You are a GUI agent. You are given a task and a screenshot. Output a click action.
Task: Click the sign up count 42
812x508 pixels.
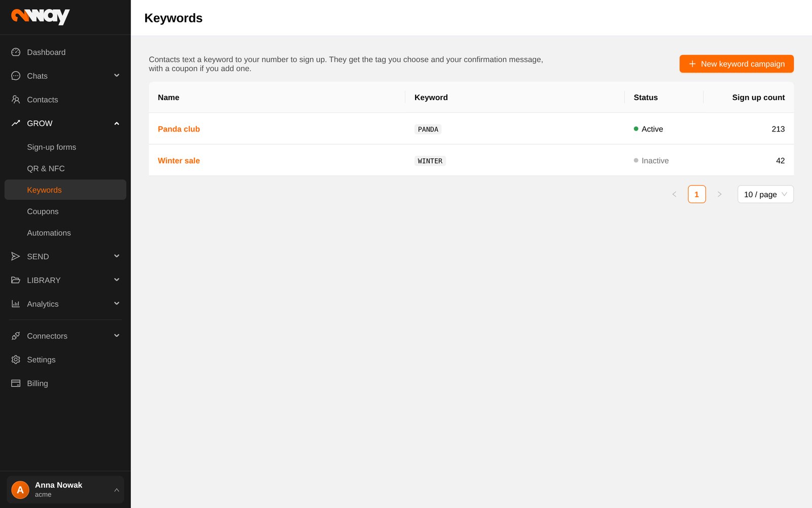click(x=781, y=161)
